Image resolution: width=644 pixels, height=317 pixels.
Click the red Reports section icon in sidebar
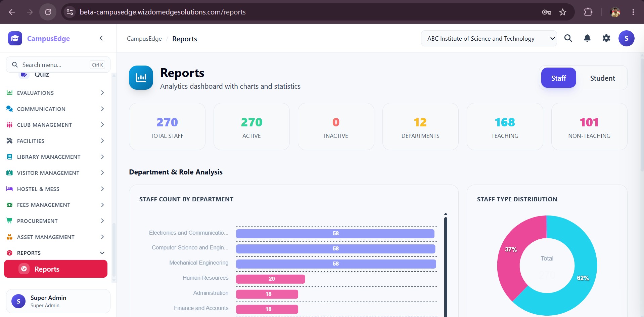coord(9,253)
